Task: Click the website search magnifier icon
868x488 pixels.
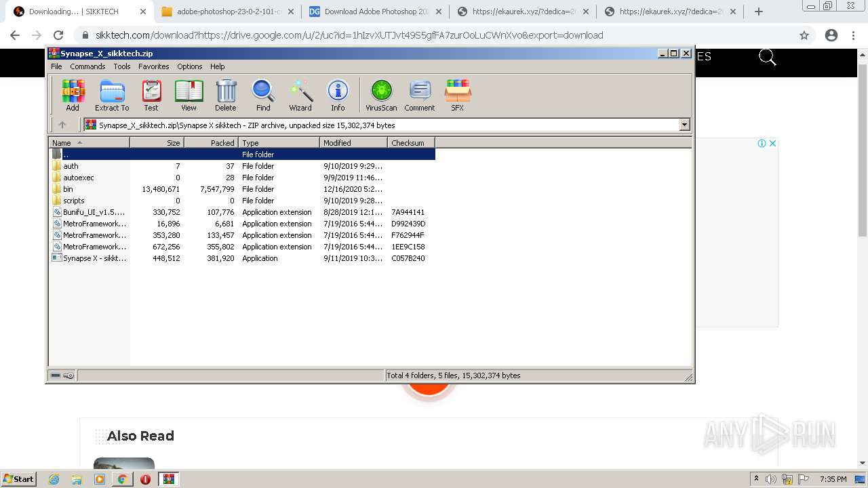Action: (x=767, y=58)
